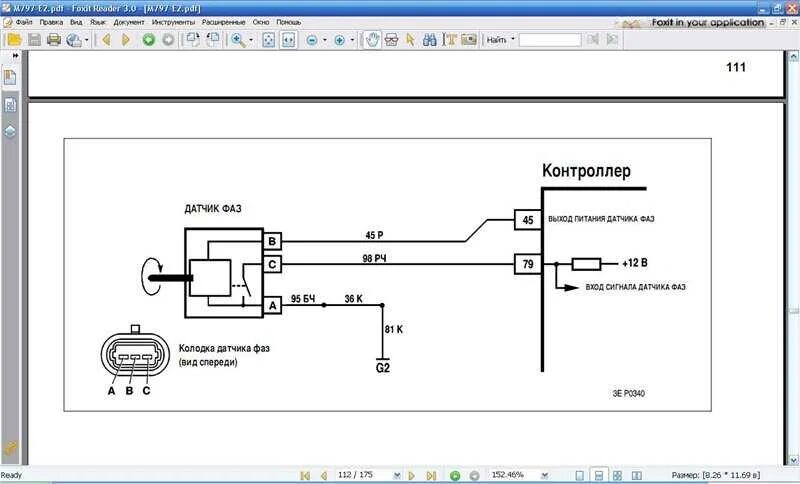Toggle single page layout in status bar
The width and height of the screenshot is (800, 484).
(577, 476)
